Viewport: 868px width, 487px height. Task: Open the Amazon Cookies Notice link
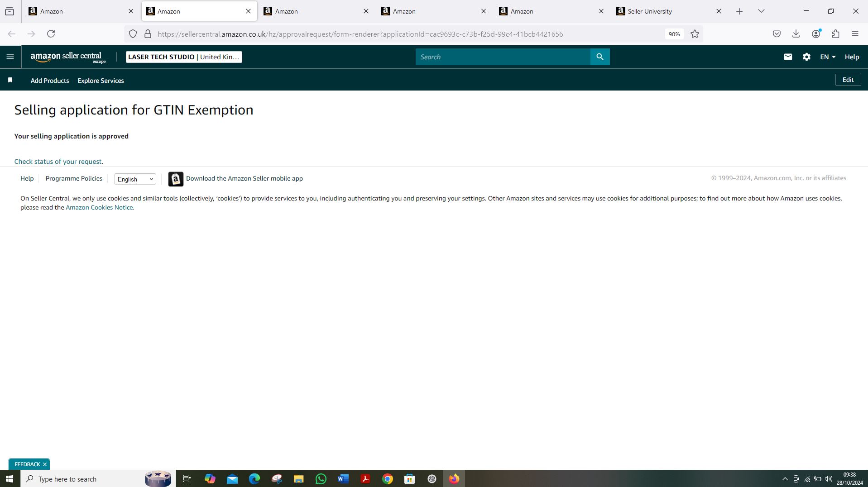[x=99, y=207]
